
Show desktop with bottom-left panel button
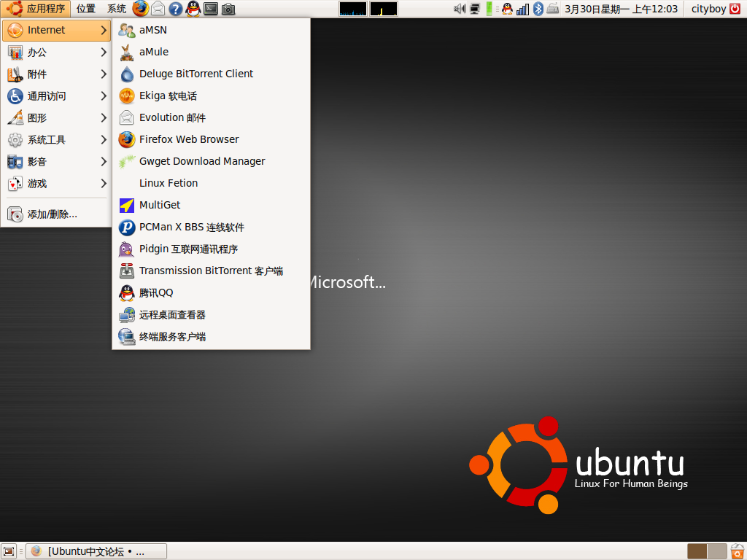(9, 551)
